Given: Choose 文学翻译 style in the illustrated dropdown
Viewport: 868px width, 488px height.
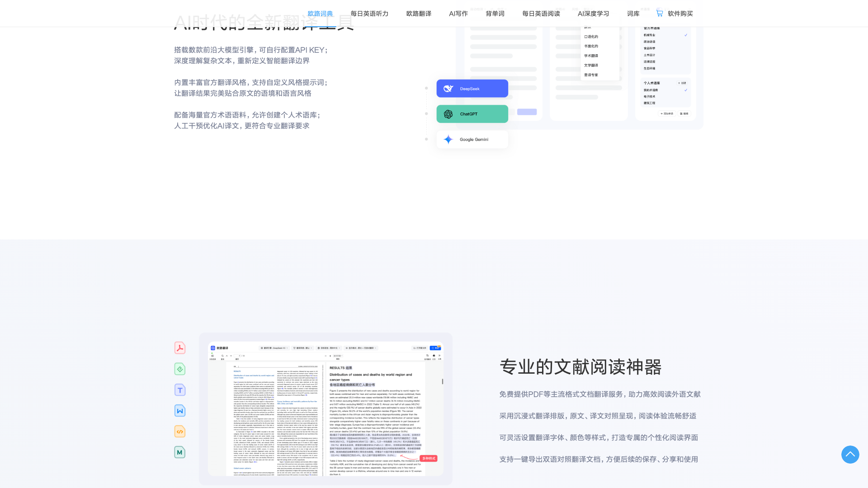Looking at the screenshot, I should 591,65.
